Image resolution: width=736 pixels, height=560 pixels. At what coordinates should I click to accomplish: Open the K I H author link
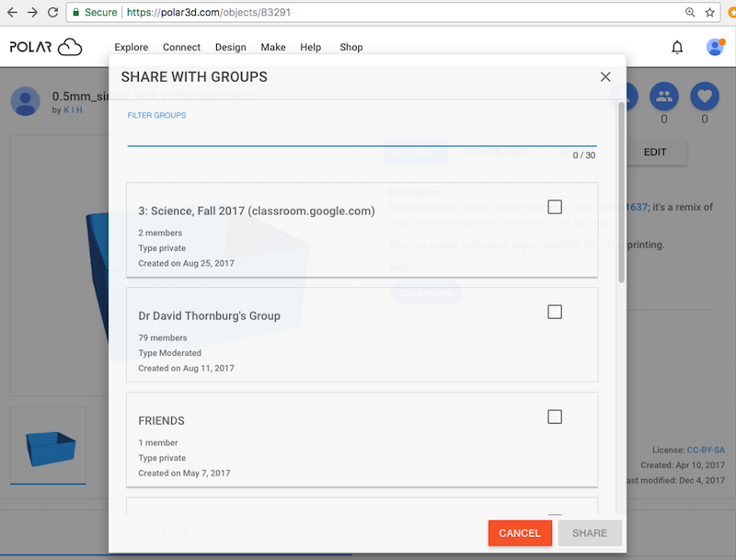pyautogui.click(x=73, y=109)
